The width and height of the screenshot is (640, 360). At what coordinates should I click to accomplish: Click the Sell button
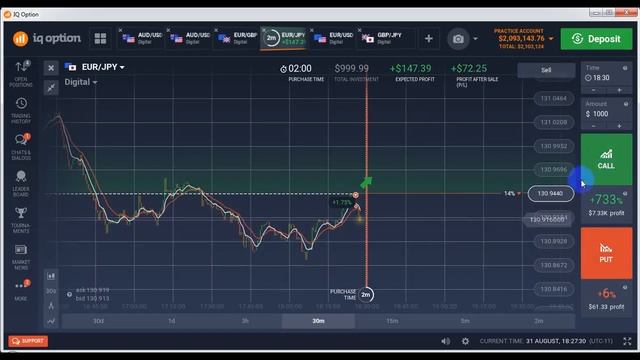pyautogui.click(x=546, y=70)
